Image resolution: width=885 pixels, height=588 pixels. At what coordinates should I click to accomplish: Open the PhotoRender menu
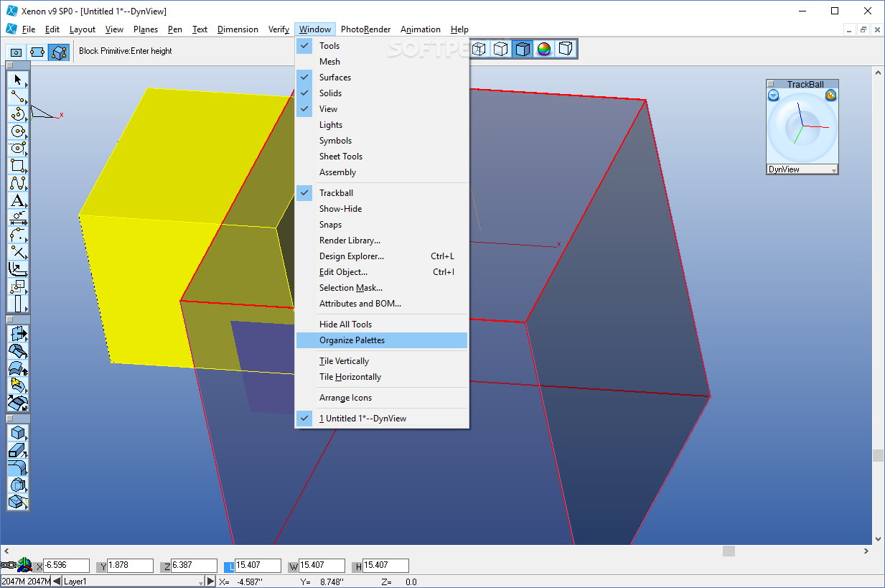366,29
